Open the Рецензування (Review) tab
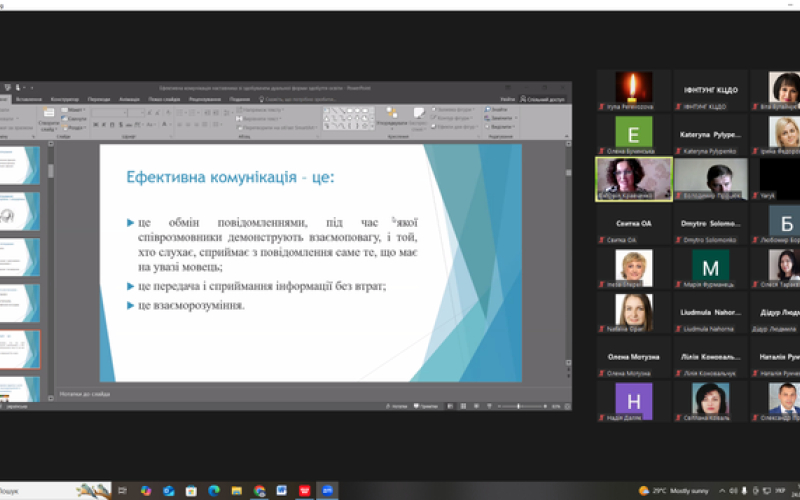 205,99
